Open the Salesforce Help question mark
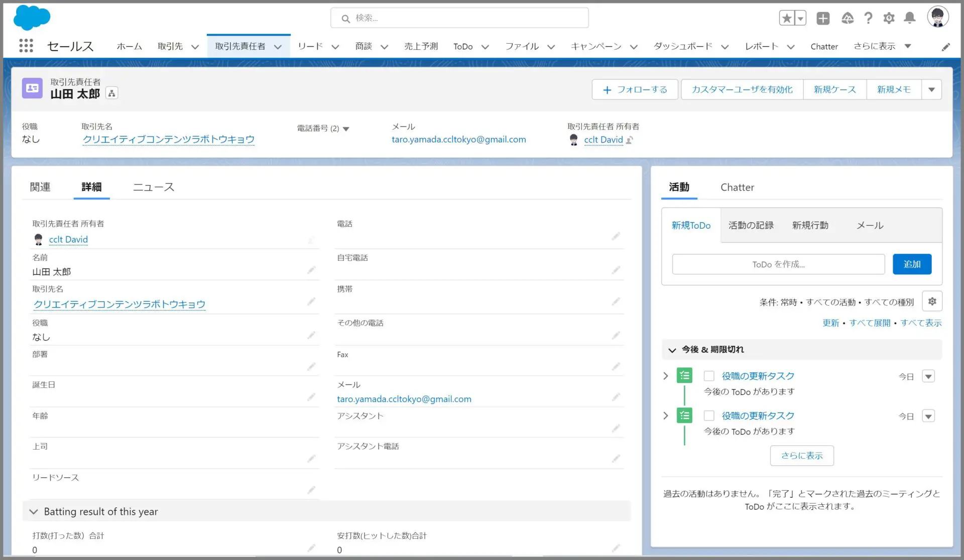This screenshot has height=560, width=964. pos(868,19)
